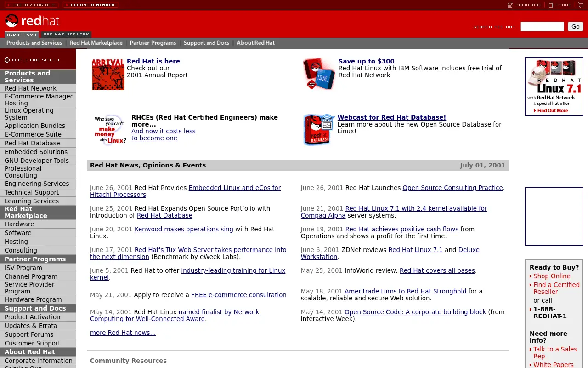
Task: Expand the Worldwide Sites selector
Action: (x=33, y=60)
